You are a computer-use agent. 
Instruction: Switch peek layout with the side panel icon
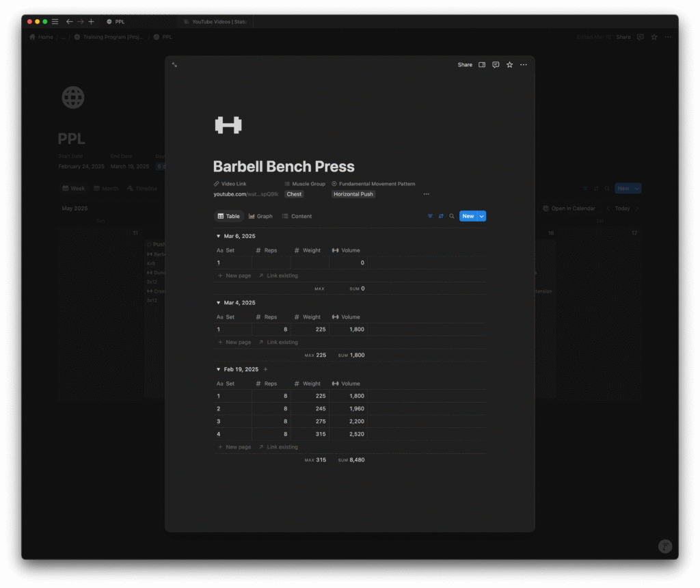(x=482, y=65)
